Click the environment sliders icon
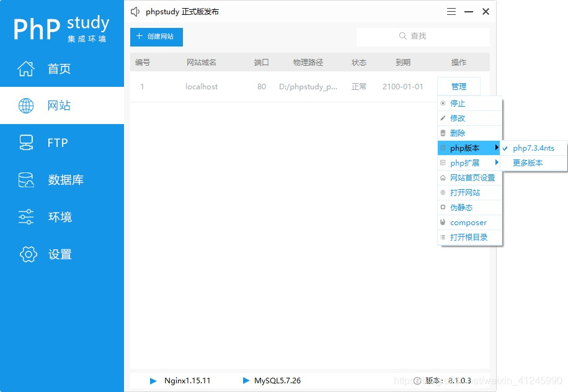The width and height of the screenshot is (568, 392). pyautogui.click(x=26, y=217)
